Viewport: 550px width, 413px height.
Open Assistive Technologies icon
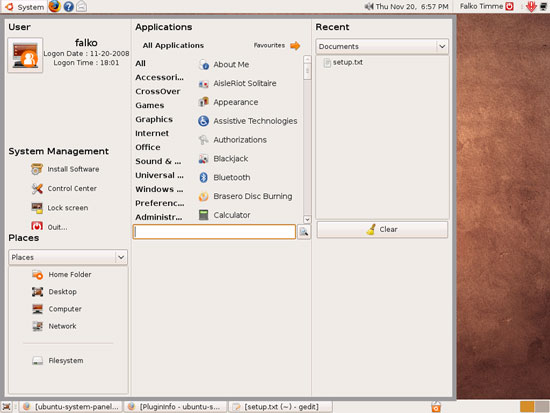(204, 121)
